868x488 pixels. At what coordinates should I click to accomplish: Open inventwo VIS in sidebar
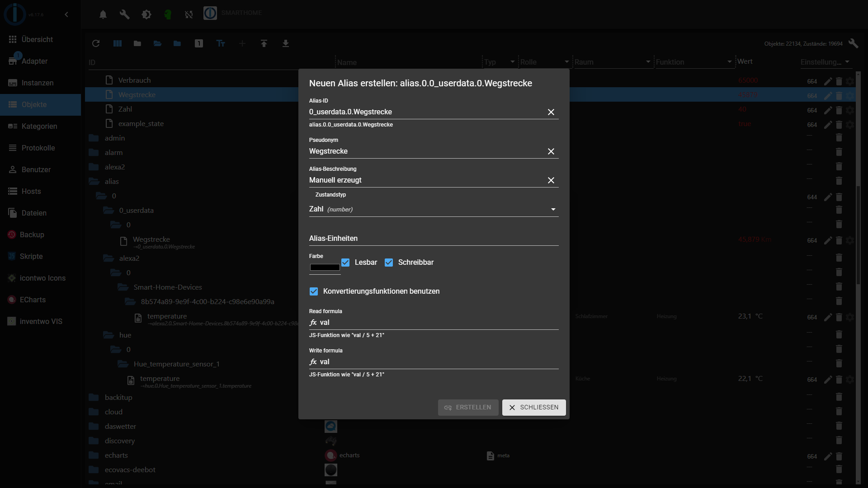40,321
